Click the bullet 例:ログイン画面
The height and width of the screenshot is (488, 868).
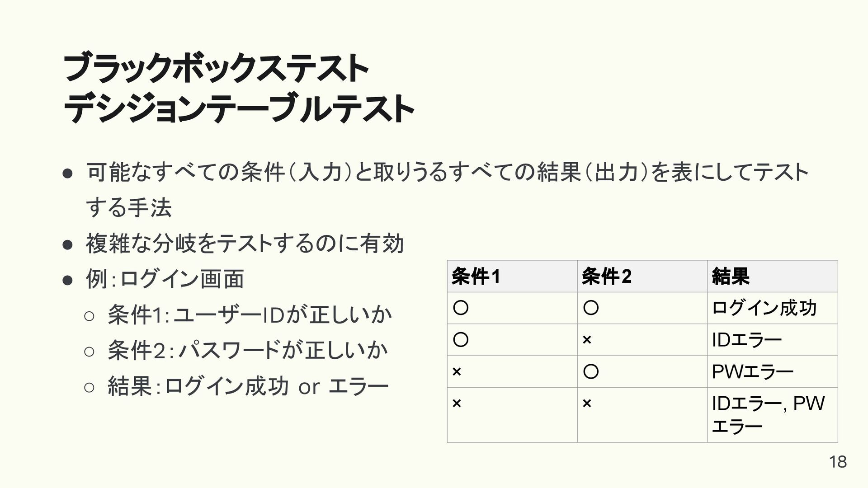pyautogui.click(x=165, y=279)
